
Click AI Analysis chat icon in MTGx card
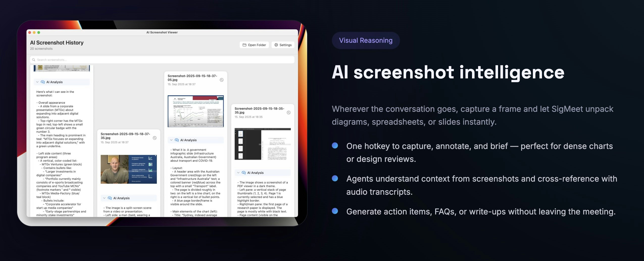point(43,82)
